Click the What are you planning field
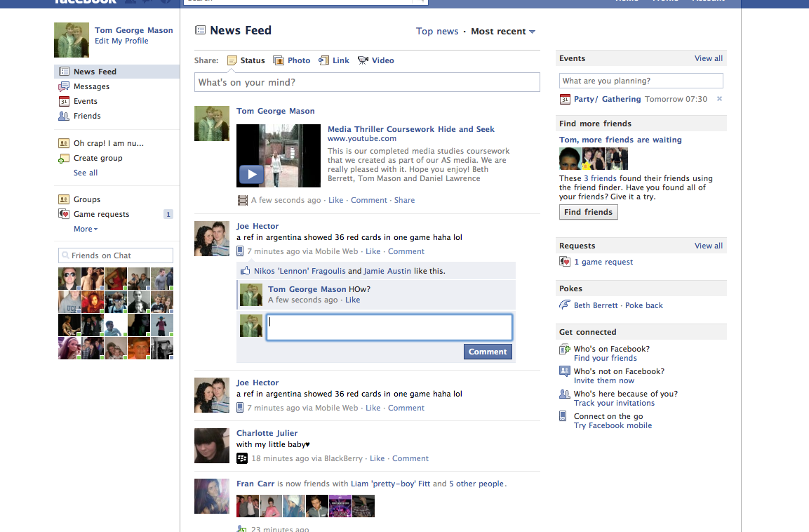Image resolution: width=809 pixels, height=532 pixels. coord(641,81)
